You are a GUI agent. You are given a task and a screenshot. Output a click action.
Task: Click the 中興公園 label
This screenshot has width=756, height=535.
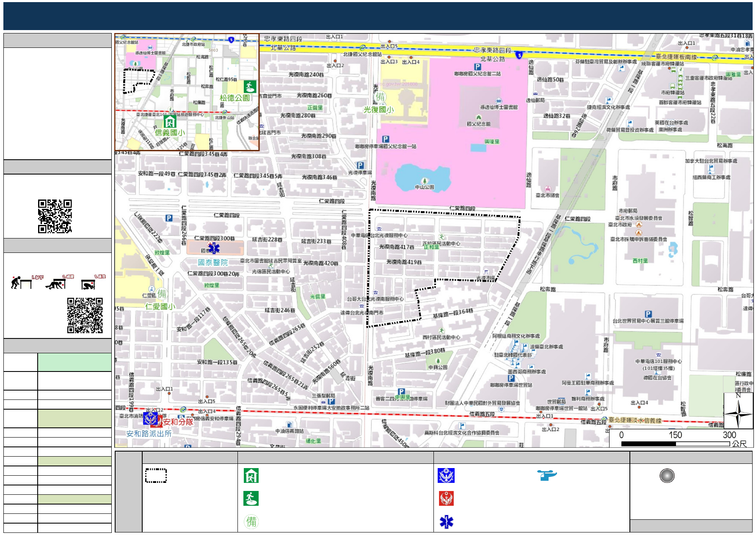point(438,367)
